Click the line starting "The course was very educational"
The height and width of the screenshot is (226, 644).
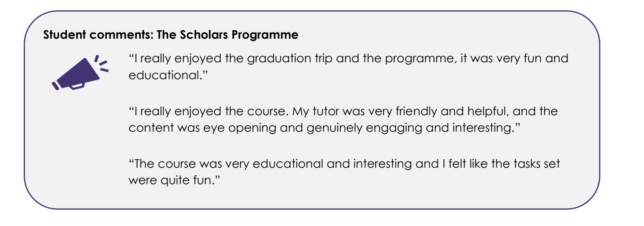344,164
